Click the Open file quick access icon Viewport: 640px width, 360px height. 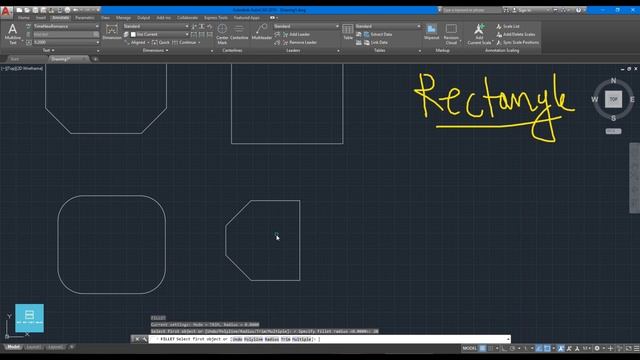[27, 10]
